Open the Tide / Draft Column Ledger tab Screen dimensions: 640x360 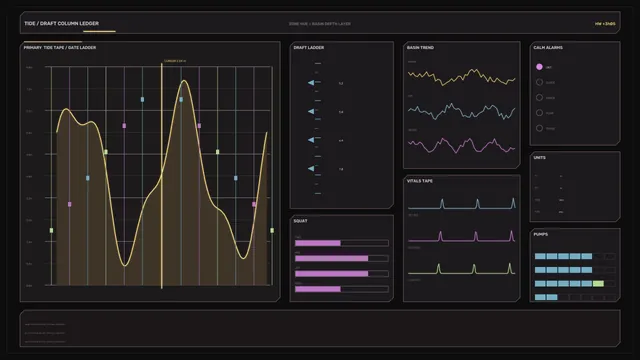tap(62, 24)
